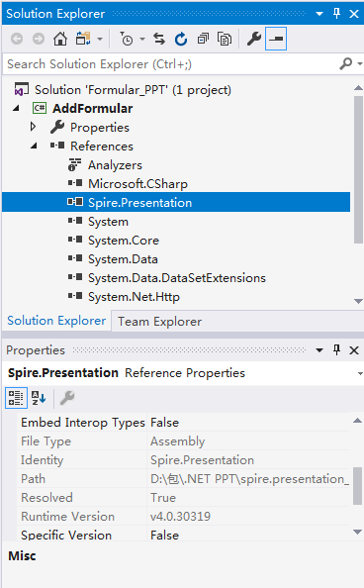Image resolution: width=364 pixels, height=588 pixels.
Task: Click the File Type property row
Action: [184, 441]
